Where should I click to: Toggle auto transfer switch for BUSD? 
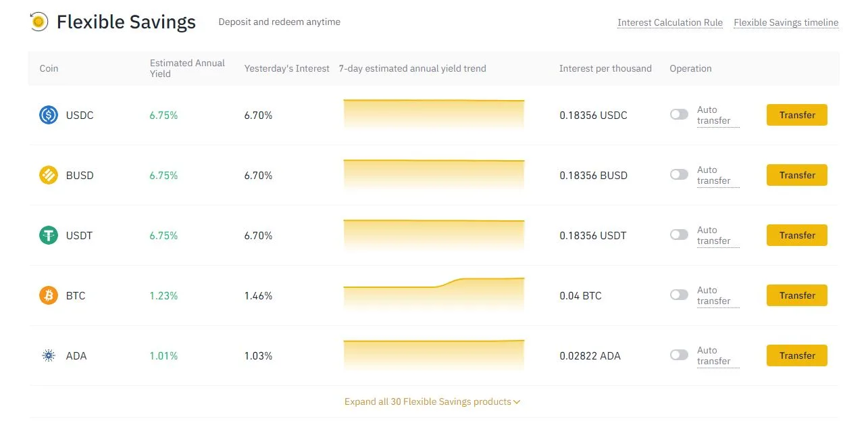679,175
